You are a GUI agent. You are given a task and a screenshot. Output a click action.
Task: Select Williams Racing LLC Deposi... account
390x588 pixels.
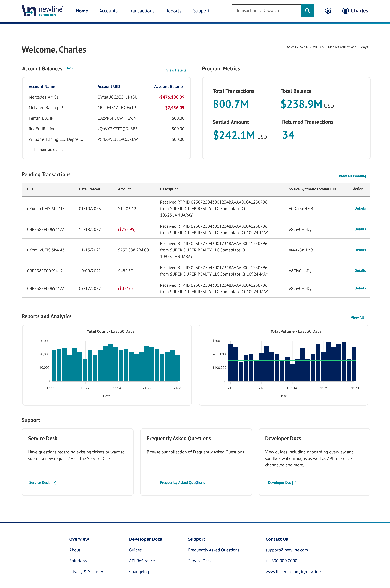click(x=56, y=139)
